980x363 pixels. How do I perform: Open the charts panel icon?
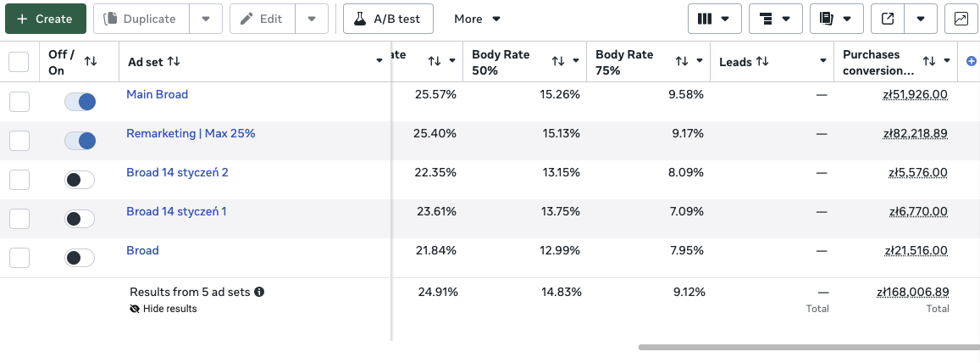[x=961, y=19]
